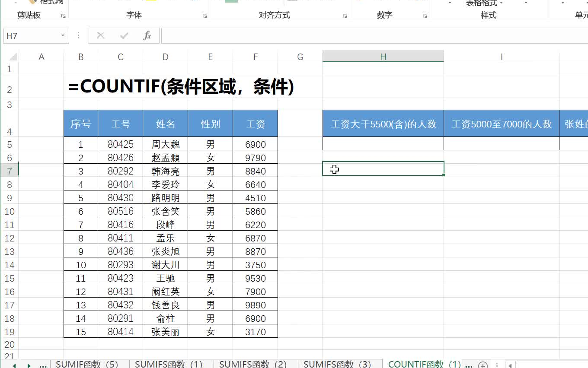Select column A header

(x=42, y=57)
